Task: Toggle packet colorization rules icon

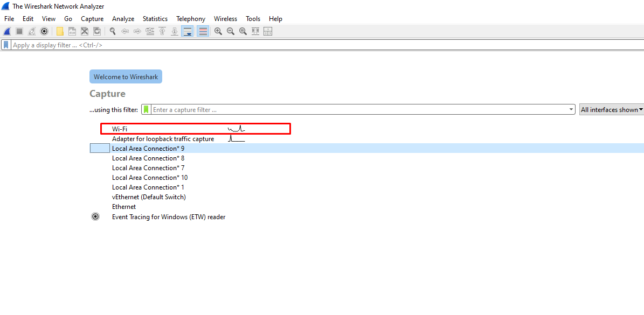Action: (x=203, y=31)
